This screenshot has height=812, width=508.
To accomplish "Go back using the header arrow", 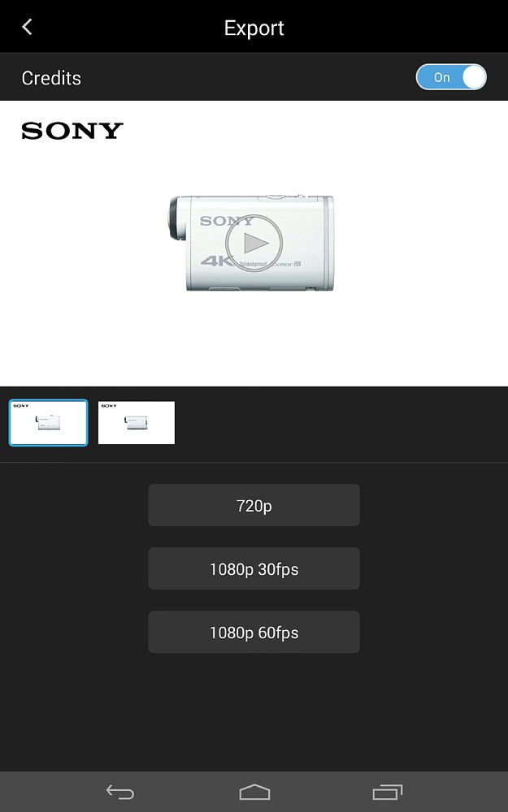I will tap(27, 27).
